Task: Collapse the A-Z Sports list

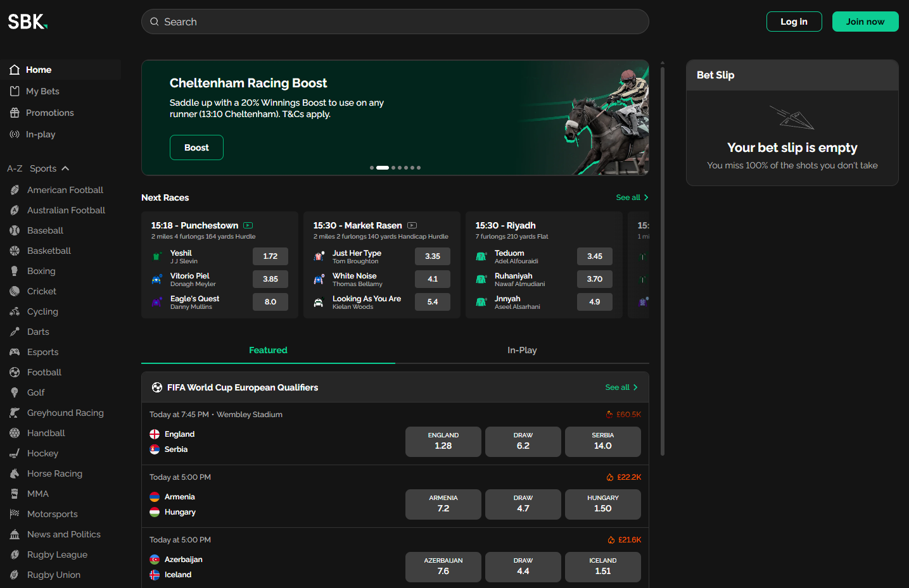Action: [x=65, y=168]
